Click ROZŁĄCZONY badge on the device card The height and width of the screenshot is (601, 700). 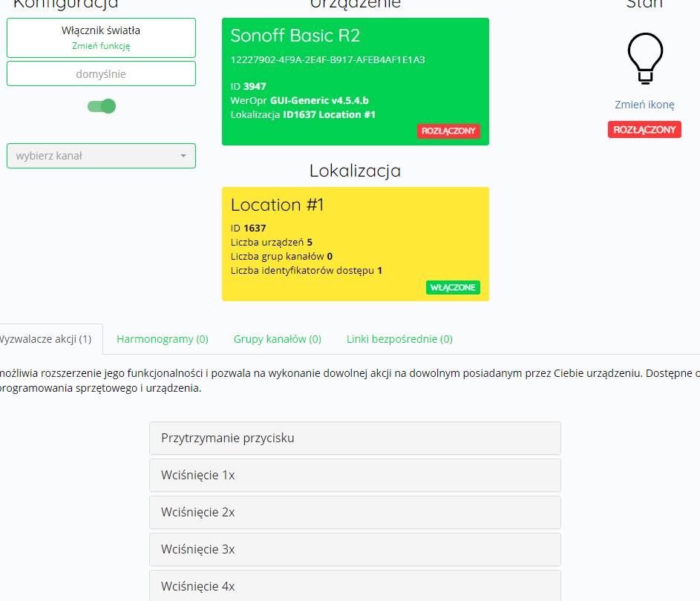tap(448, 131)
